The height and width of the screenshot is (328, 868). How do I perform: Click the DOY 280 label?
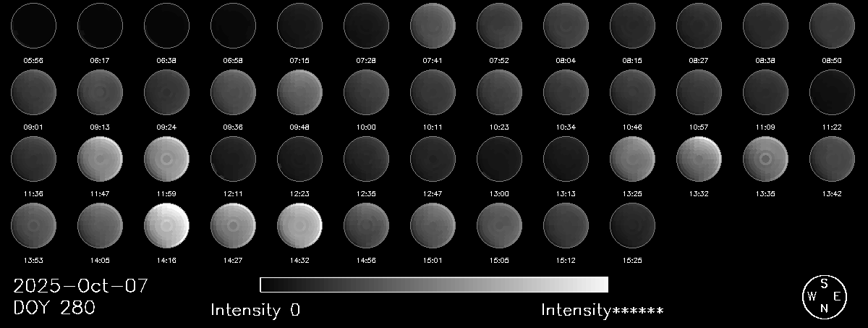tap(54, 308)
